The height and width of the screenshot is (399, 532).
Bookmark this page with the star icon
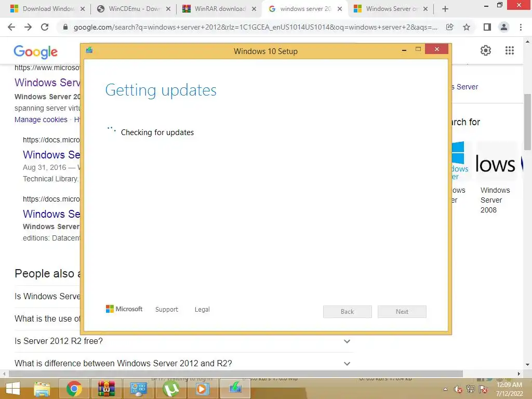coord(467,27)
